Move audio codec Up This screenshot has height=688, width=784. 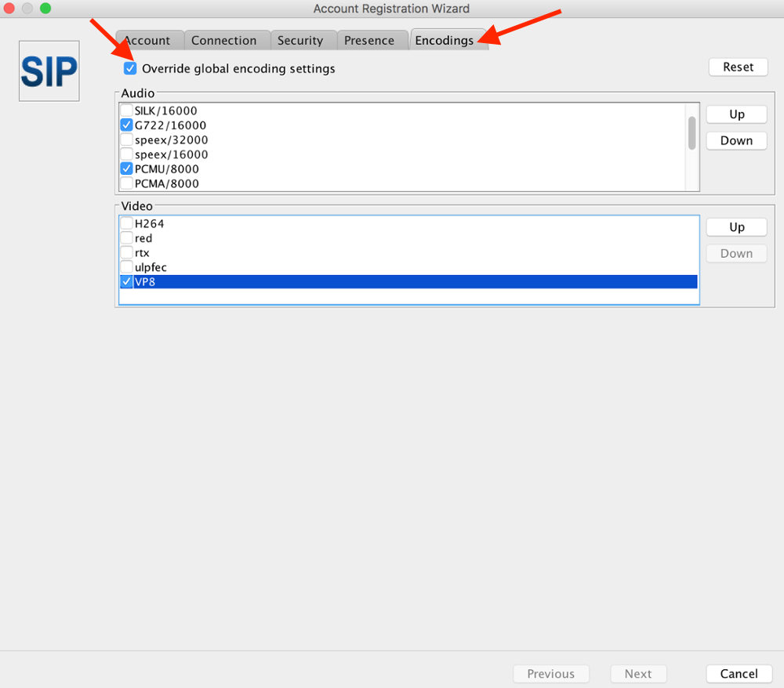tap(736, 114)
